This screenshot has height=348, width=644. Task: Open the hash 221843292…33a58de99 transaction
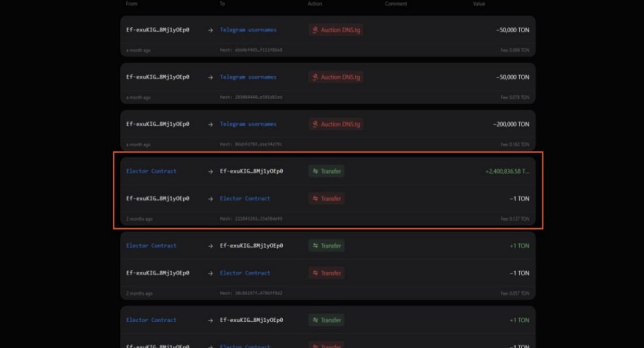pos(258,219)
